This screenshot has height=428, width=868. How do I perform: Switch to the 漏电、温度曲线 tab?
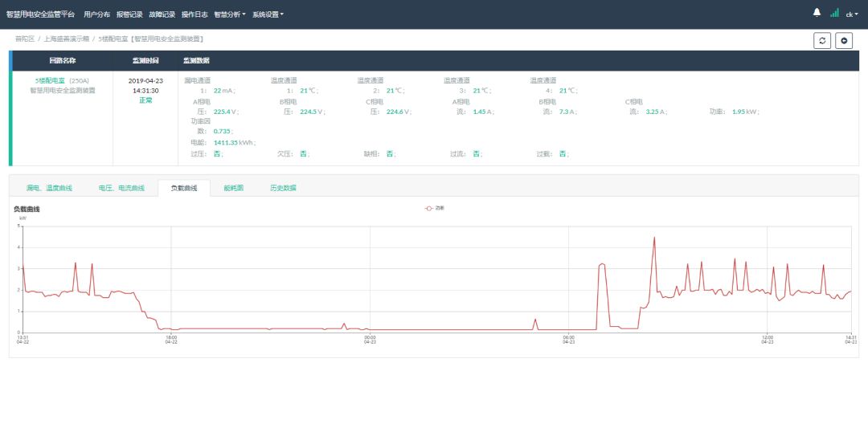(x=49, y=188)
